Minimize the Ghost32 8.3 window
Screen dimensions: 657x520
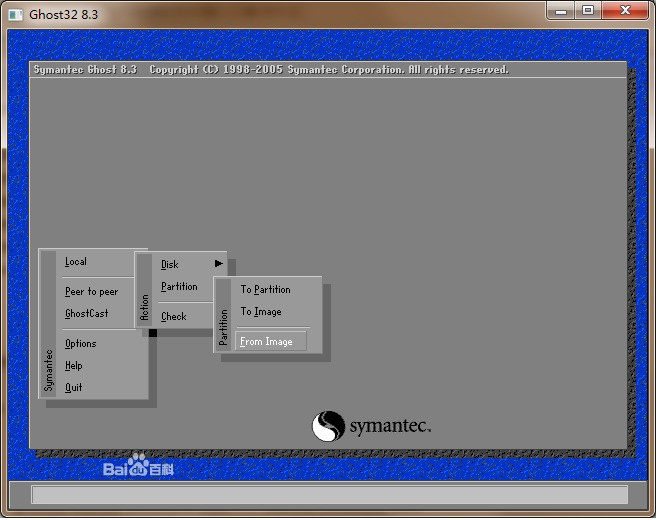561,11
